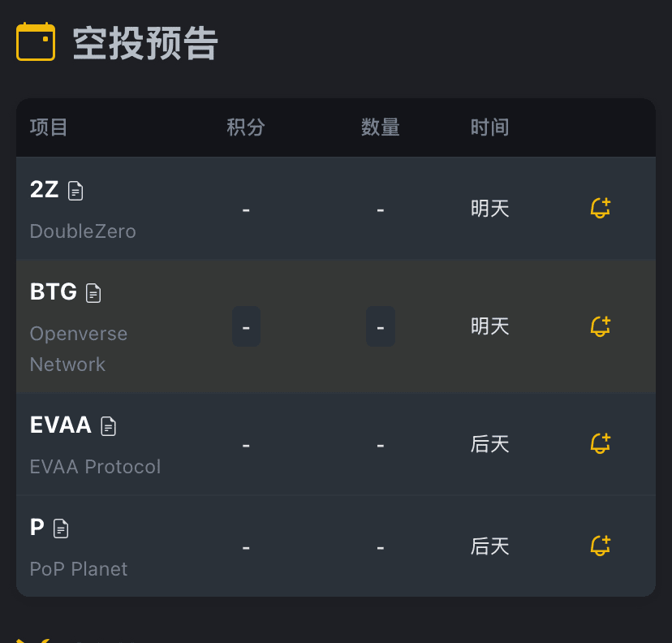This screenshot has width=672, height=643.
Task: Open the document icon next to P
Action: pos(61,529)
